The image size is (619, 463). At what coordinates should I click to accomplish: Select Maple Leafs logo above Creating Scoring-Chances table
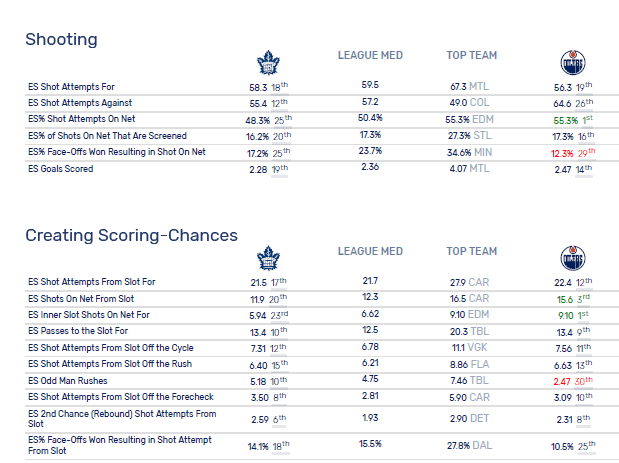[x=268, y=260]
